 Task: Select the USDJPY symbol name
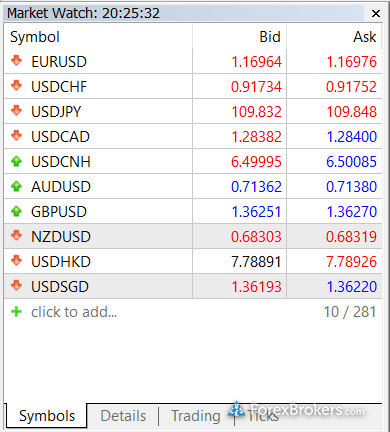tap(56, 112)
